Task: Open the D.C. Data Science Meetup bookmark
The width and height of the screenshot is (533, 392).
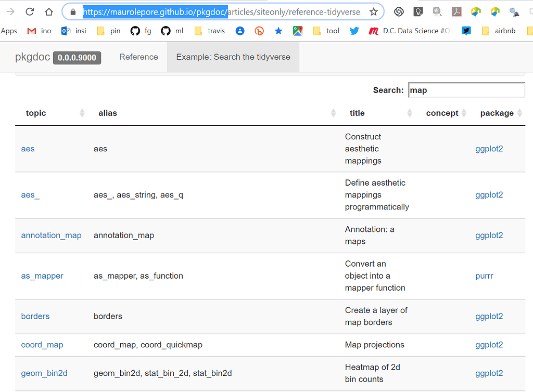Action: coord(409,31)
